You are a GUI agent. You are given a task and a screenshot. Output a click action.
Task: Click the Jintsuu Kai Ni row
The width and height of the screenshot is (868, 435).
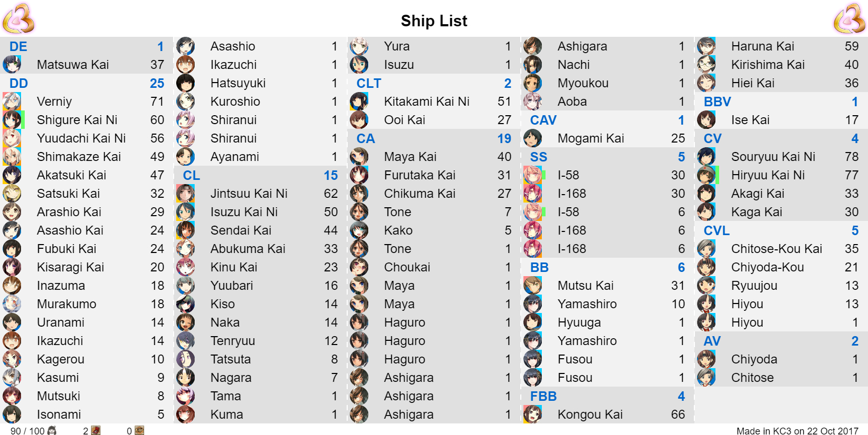(x=260, y=194)
